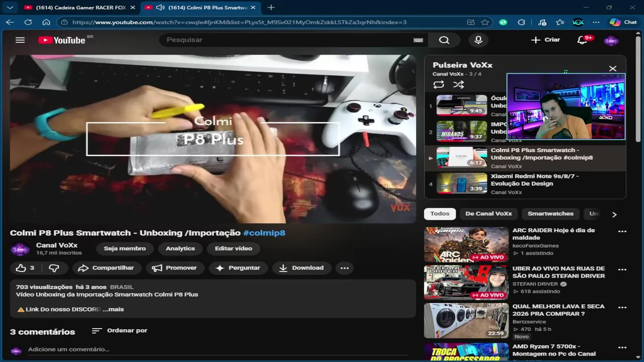Click the browser home icon
The width and height of the screenshot is (644, 362).
pyautogui.click(x=46, y=22)
